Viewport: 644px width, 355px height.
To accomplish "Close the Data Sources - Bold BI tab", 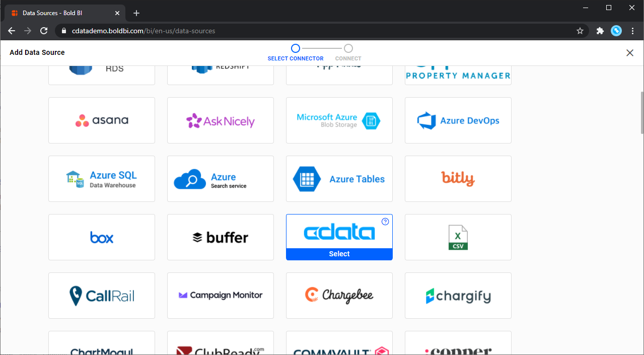I will click(x=117, y=13).
